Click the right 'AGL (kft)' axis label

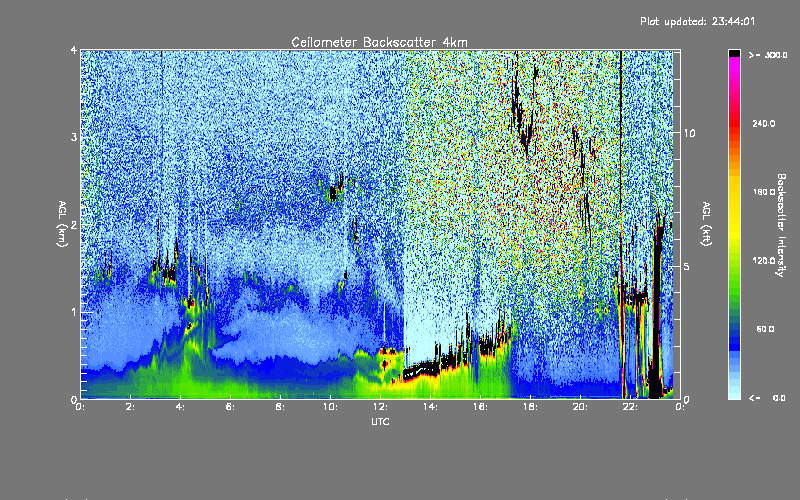706,224
